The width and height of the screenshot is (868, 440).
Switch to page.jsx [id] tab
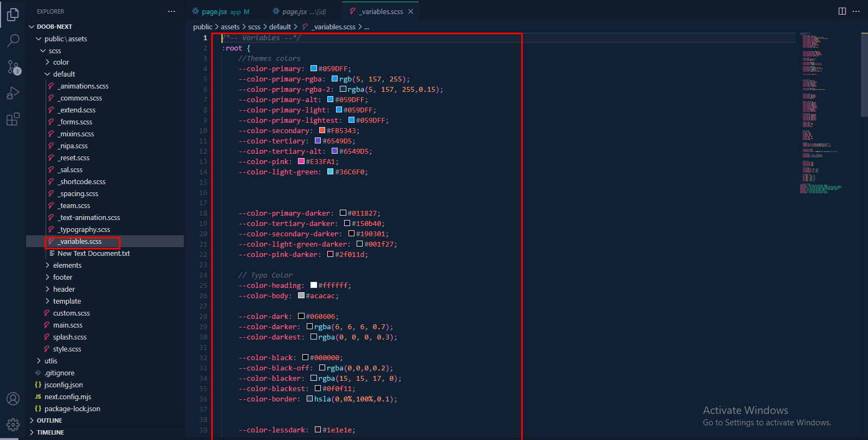(299, 11)
